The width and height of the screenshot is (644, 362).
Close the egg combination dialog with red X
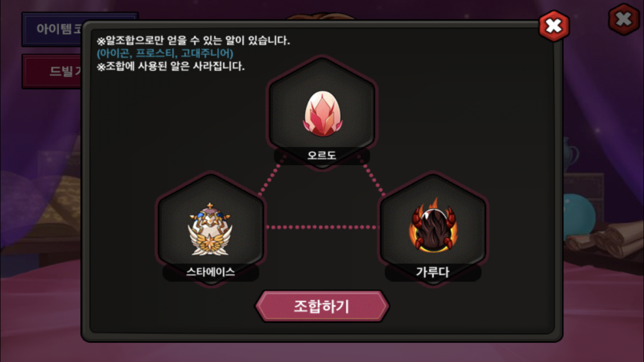pos(554,26)
